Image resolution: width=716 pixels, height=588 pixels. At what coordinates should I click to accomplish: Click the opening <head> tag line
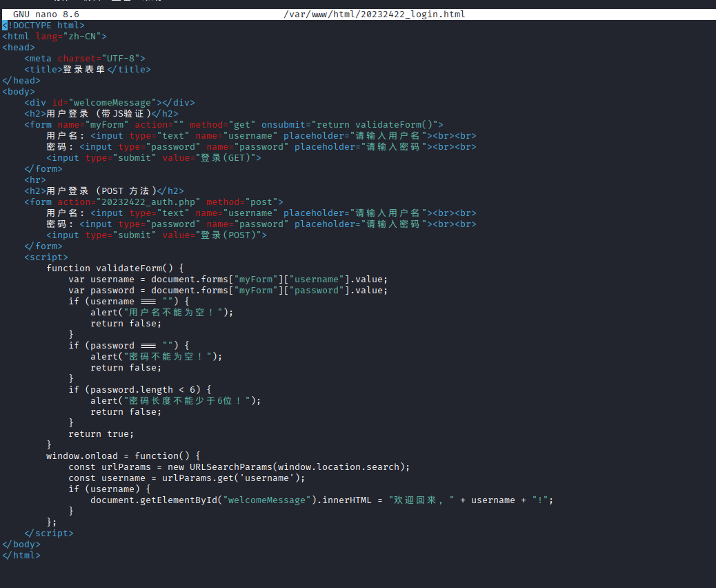coord(18,48)
